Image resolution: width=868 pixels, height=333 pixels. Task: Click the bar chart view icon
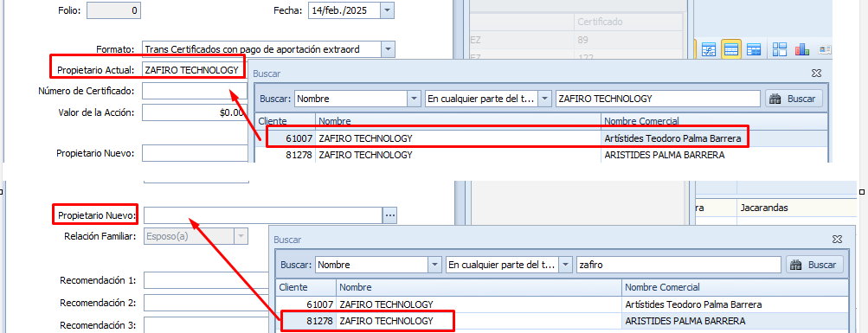point(802,50)
